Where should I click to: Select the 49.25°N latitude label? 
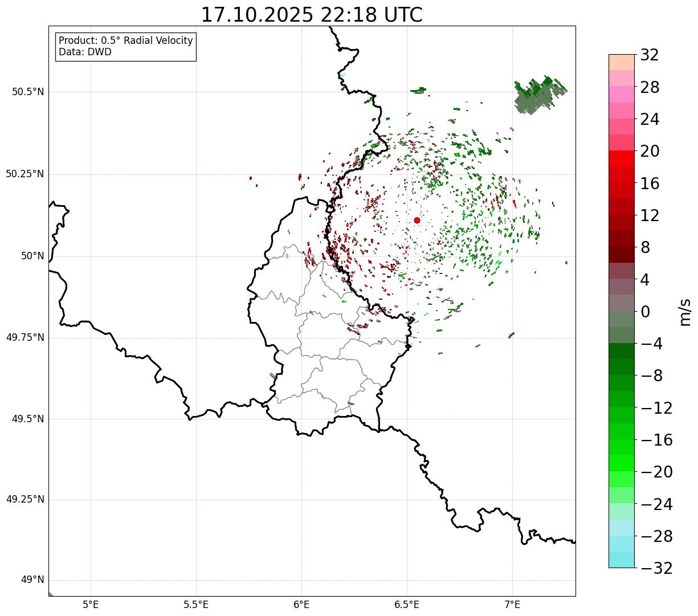pos(25,500)
